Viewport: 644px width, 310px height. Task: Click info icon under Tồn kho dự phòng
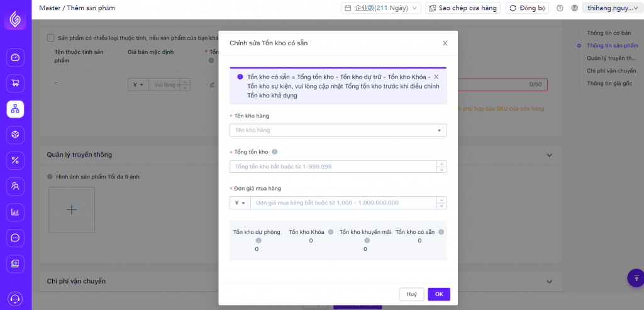click(x=258, y=241)
